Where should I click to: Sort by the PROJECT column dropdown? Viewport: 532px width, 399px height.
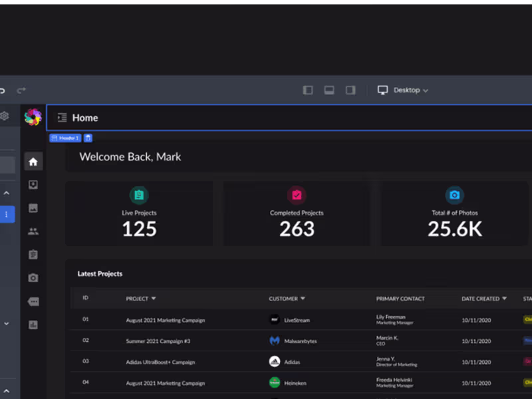(x=154, y=299)
